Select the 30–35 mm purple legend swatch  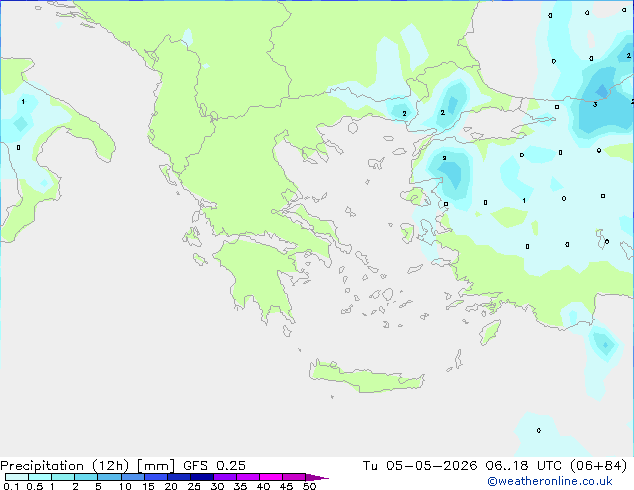click(x=225, y=477)
